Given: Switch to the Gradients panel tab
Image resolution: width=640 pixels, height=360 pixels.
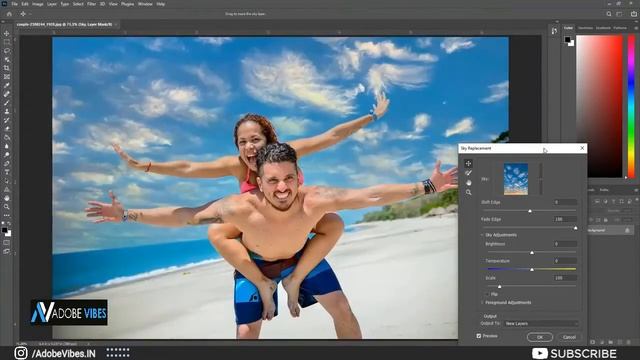Looking at the screenshot, I should (603, 28).
